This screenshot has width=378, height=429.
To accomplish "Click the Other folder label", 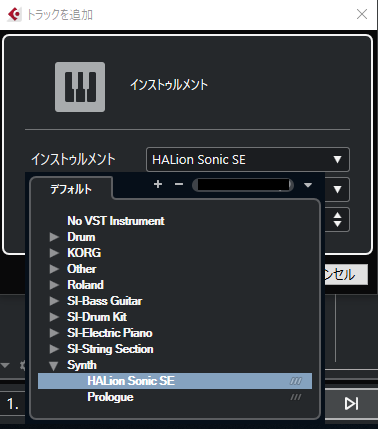I will pos(82,269).
